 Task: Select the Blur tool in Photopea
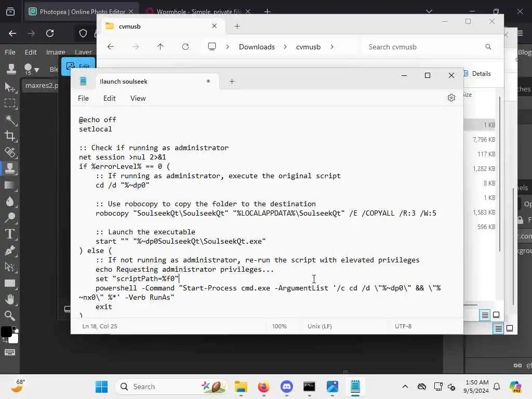10,202
